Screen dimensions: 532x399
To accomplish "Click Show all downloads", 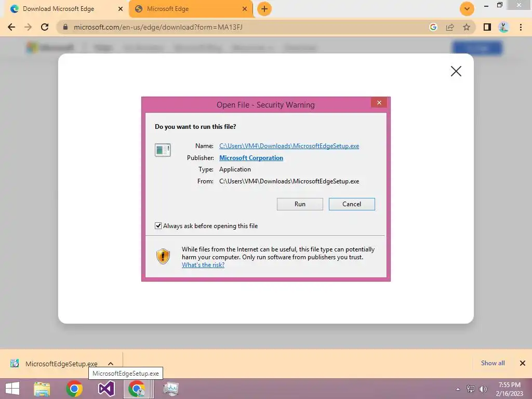I will (x=493, y=363).
